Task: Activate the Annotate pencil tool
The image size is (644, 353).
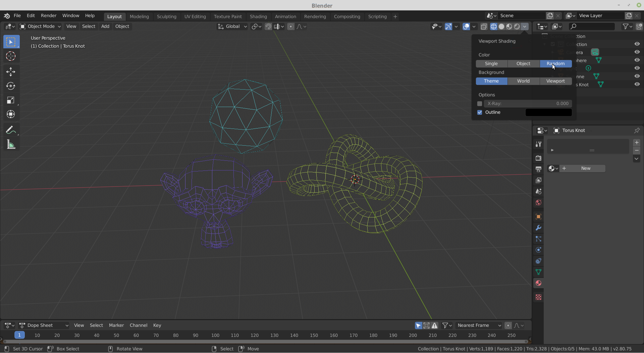Action: [x=11, y=130]
